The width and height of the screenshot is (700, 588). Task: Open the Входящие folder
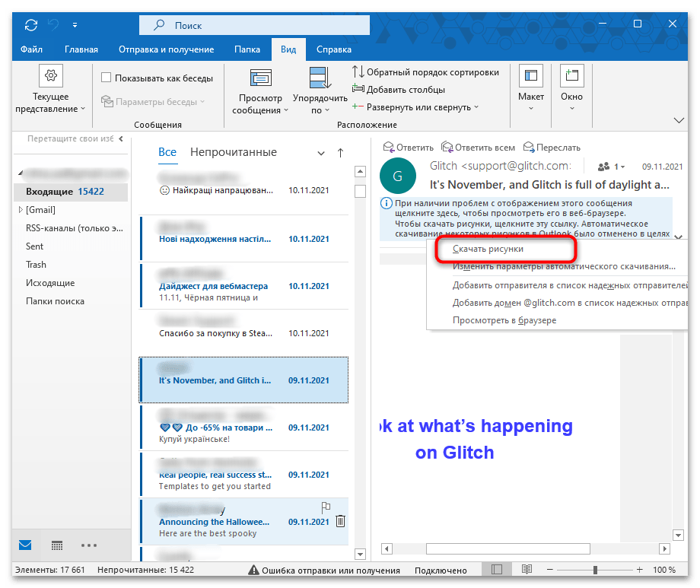coord(71,192)
